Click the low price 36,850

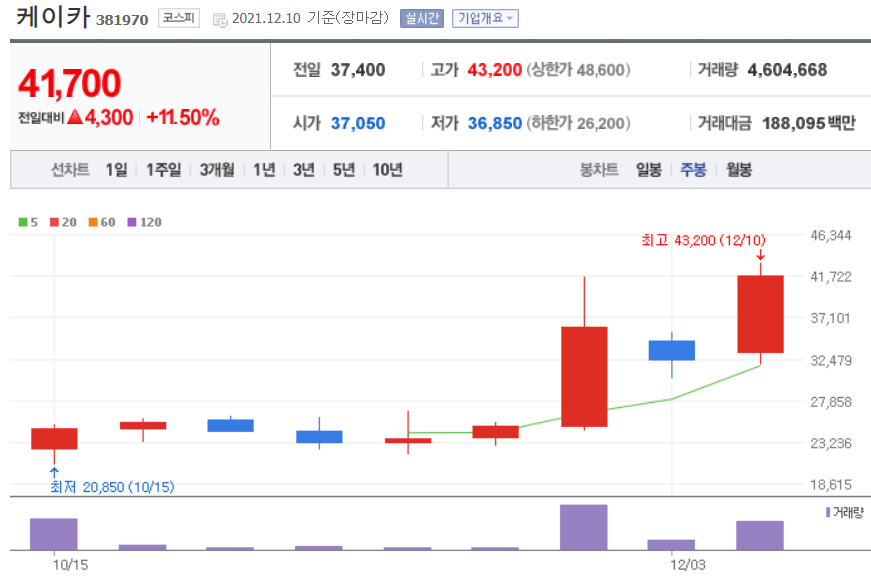(x=494, y=123)
